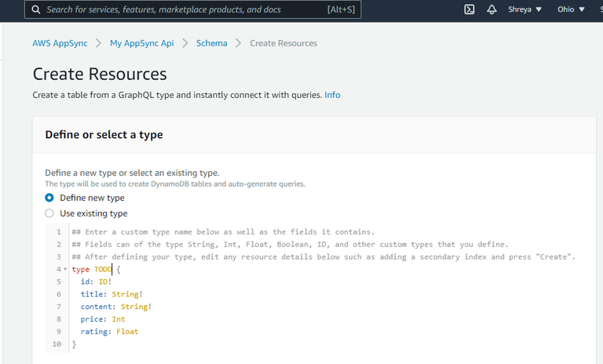Click the comment on editor line 3

[x=323, y=257]
